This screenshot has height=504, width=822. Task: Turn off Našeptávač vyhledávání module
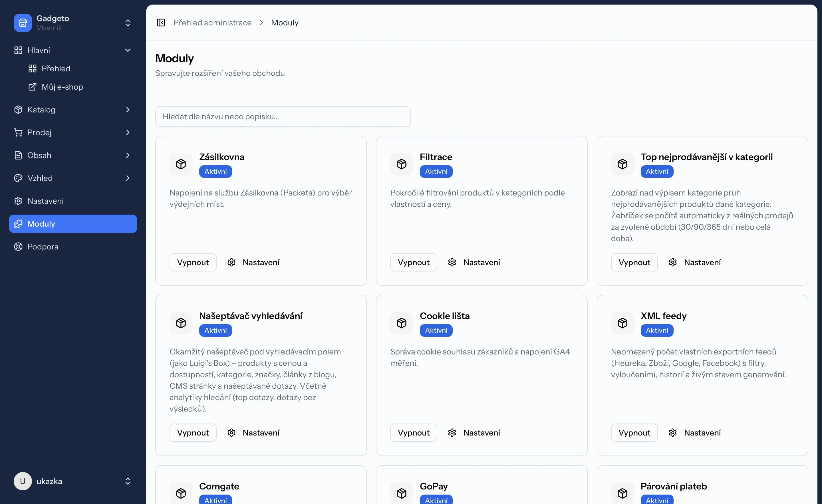click(193, 433)
